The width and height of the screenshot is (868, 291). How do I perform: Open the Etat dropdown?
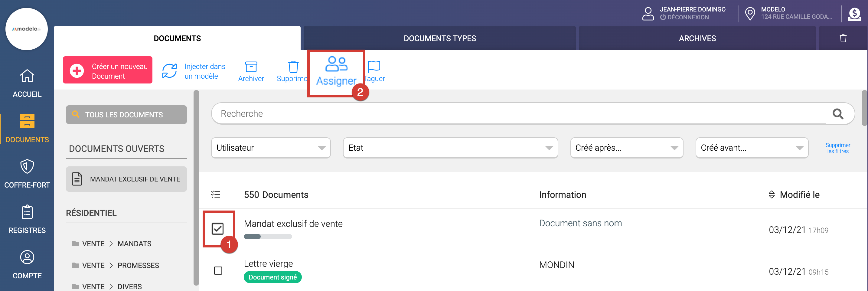tap(450, 148)
